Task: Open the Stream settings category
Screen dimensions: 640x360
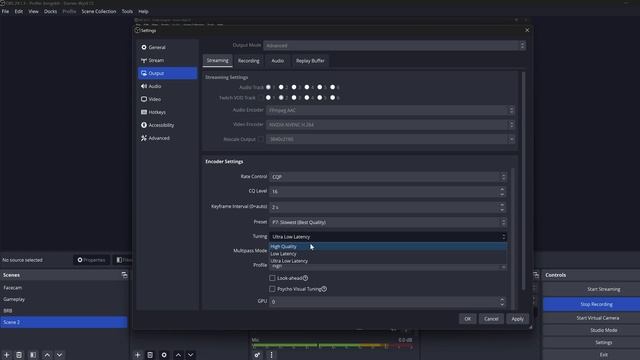Action: pyautogui.click(x=167, y=60)
